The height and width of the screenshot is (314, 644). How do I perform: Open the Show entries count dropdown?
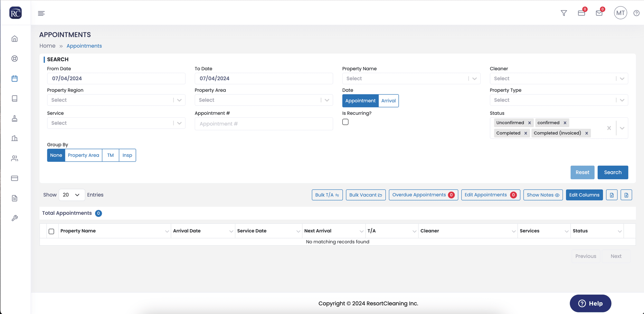72,195
